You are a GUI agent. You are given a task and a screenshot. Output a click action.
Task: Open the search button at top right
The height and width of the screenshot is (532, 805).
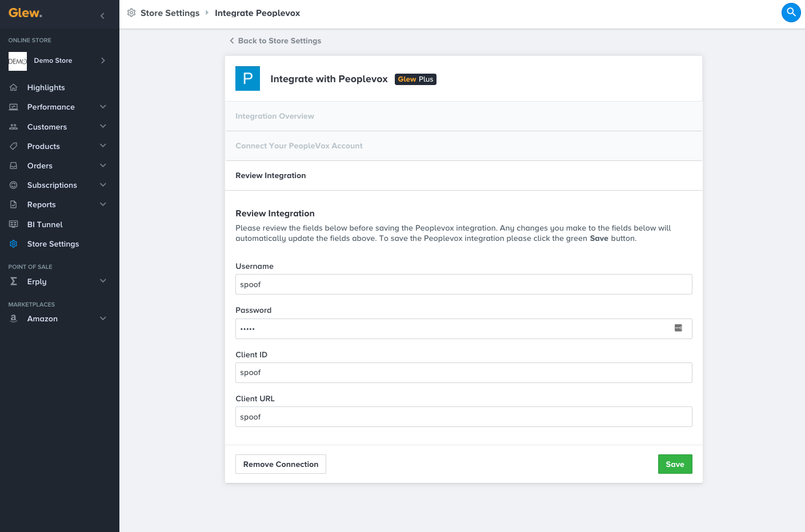pos(791,12)
